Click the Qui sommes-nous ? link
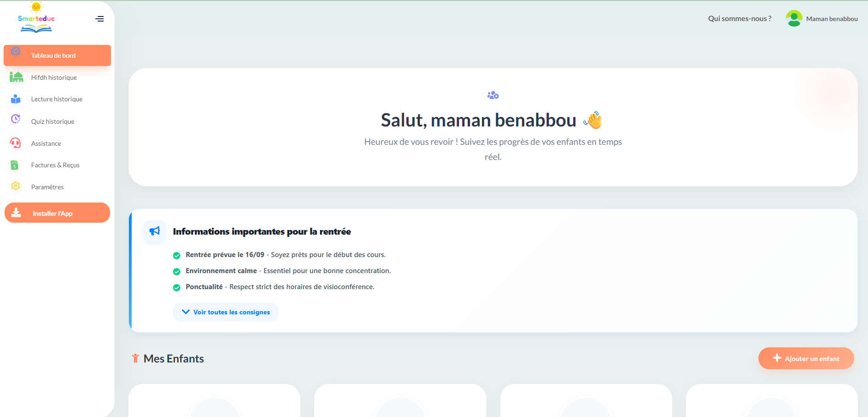The width and height of the screenshot is (868, 417). coord(740,19)
